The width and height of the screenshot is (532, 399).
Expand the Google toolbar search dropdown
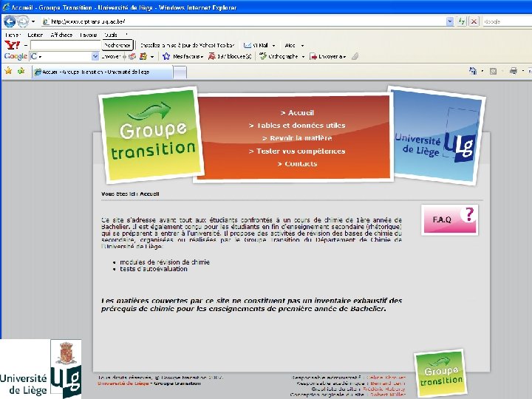(95, 56)
